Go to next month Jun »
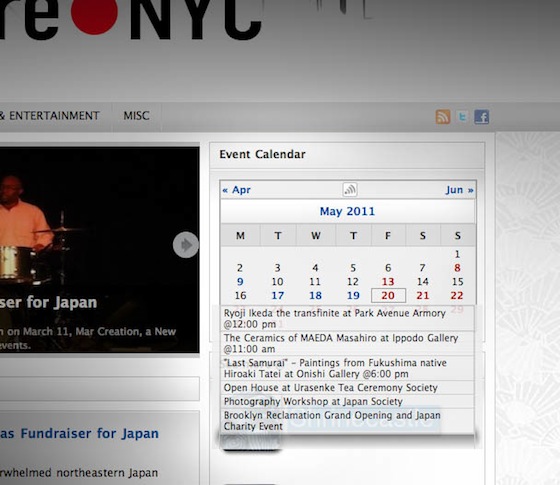This screenshot has width=560, height=485. tap(460, 190)
